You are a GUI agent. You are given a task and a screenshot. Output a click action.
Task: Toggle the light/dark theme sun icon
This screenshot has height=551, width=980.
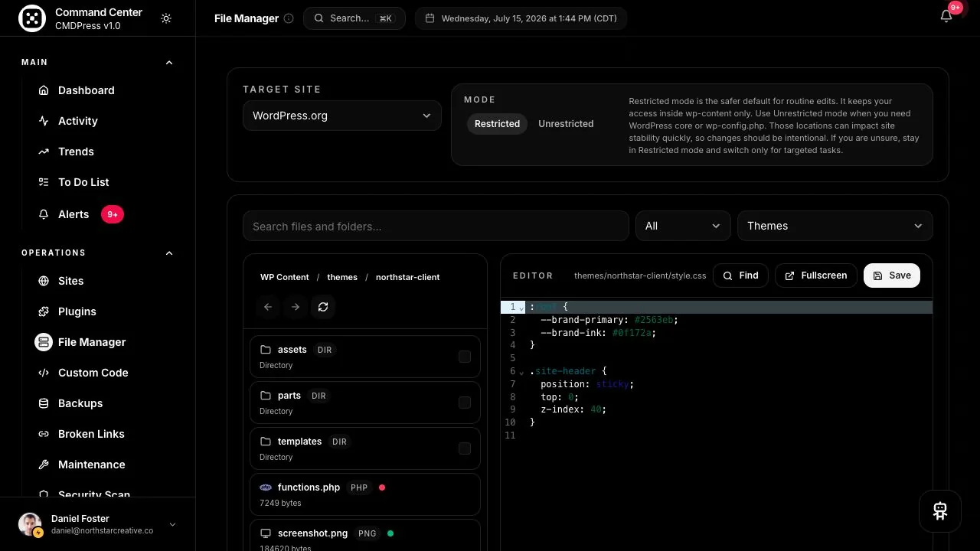coord(166,18)
